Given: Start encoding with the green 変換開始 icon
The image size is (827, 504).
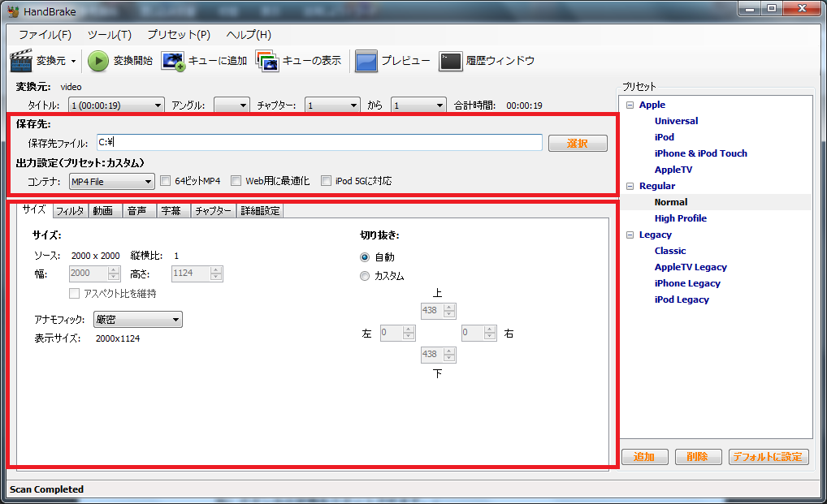Looking at the screenshot, I should pyautogui.click(x=98, y=61).
